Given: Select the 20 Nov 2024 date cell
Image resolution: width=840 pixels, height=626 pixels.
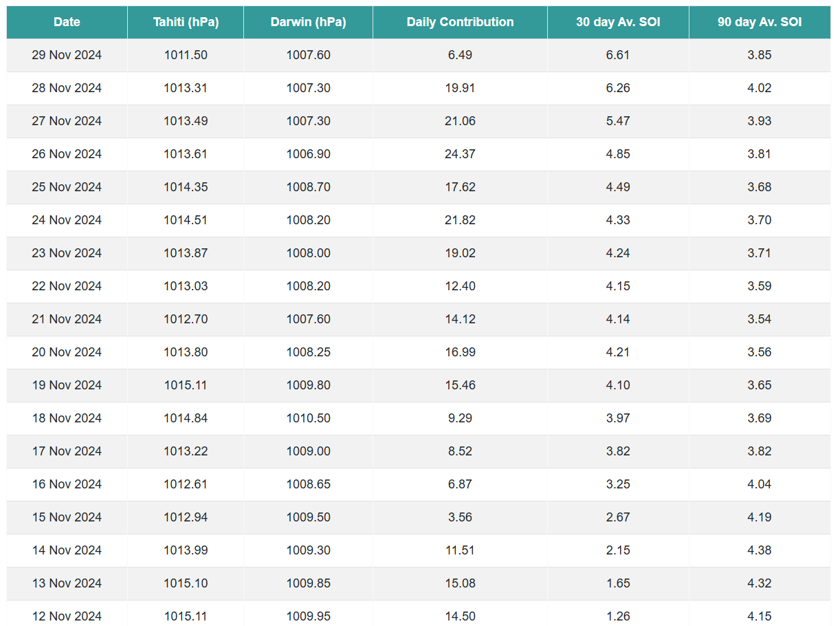Looking at the screenshot, I should click(67, 352).
